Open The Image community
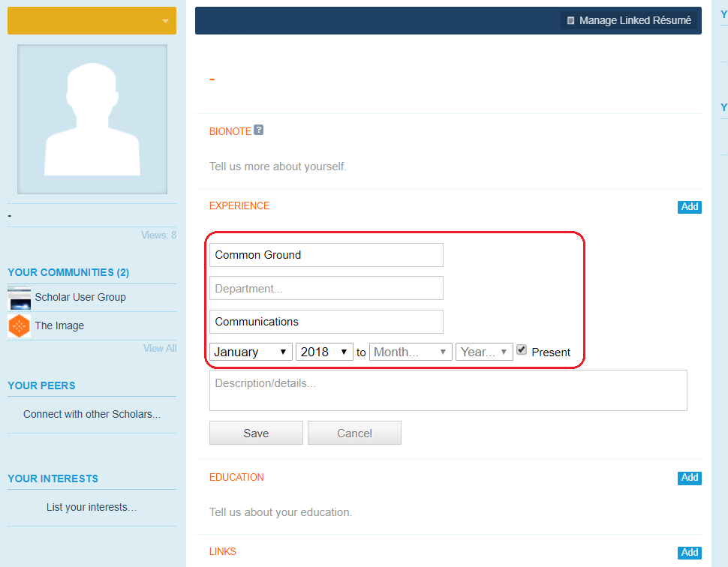The image size is (728, 567). (59, 325)
